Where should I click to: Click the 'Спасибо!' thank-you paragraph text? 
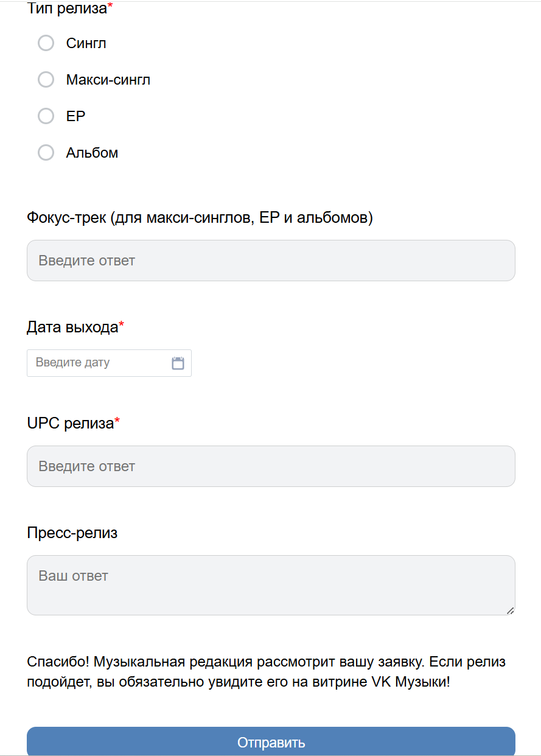(x=266, y=672)
